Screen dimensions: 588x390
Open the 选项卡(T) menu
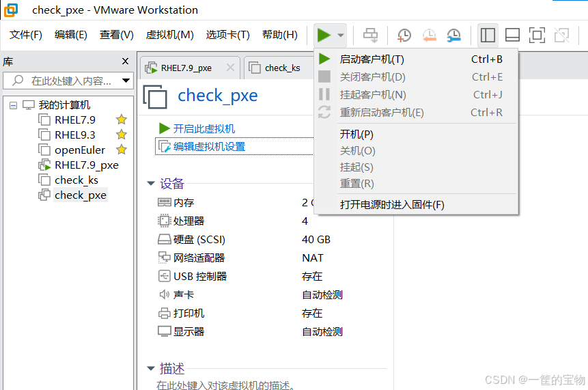point(227,35)
